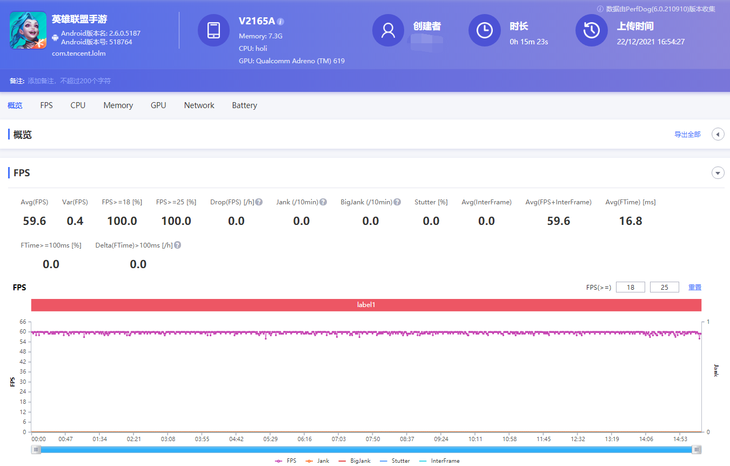The height and width of the screenshot is (466, 730).
Task: Toggle the FPS series in chart legend
Action: pyautogui.click(x=285, y=461)
